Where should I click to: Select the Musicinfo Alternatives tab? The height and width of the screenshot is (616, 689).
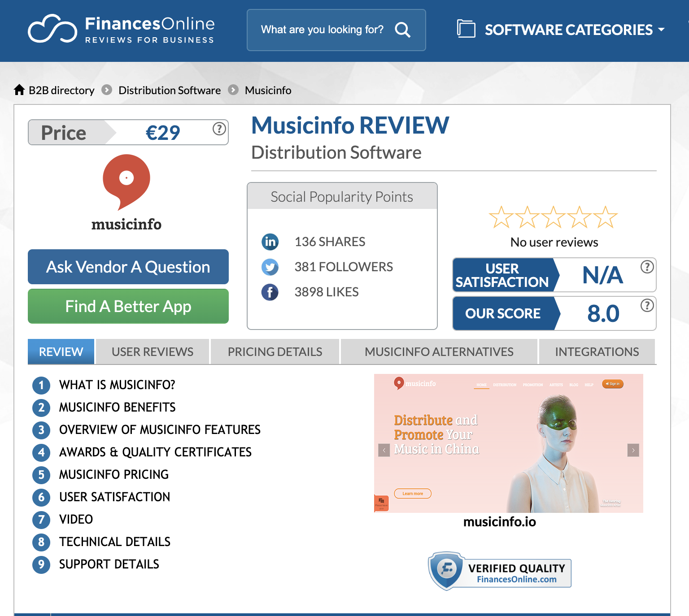[x=439, y=351]
